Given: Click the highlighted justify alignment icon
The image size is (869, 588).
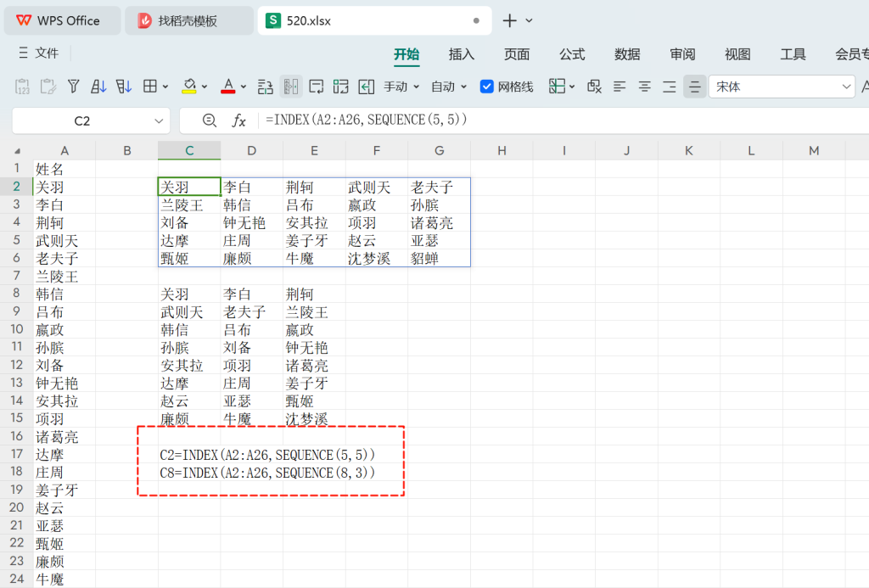Looking at the screenshot, I should point(694,87).
